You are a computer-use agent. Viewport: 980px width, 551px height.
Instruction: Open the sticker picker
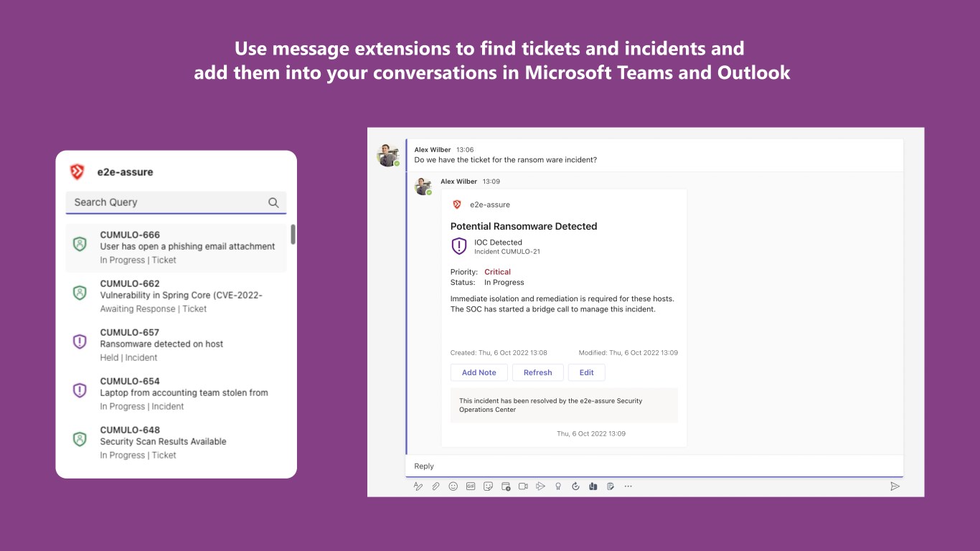click(x=489, y=486)
